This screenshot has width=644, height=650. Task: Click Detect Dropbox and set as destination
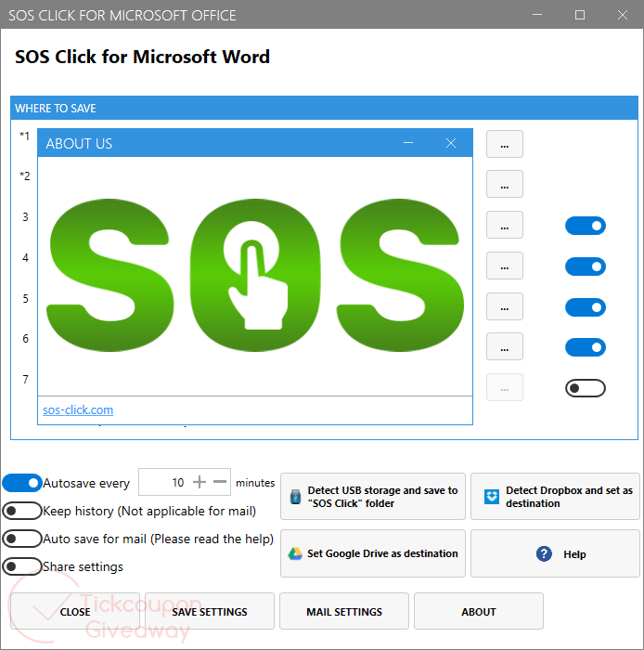pyautogui.click(x=555, y=496)
